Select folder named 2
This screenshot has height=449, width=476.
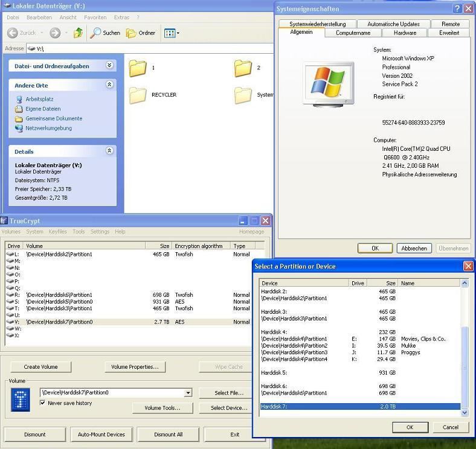click(x=243, y=68)
